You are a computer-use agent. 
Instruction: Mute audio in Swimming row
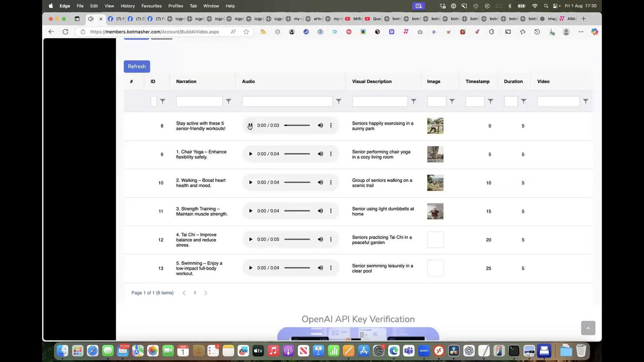(321, 268)
